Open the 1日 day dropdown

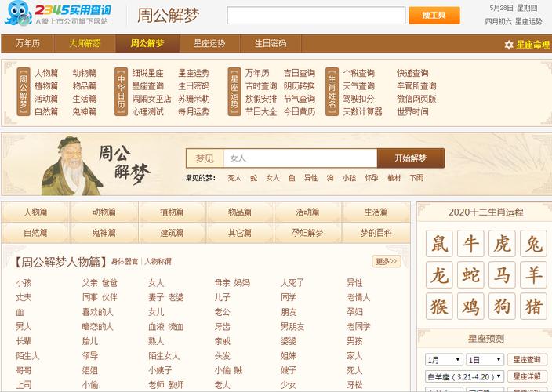click(x=485, y=360)
